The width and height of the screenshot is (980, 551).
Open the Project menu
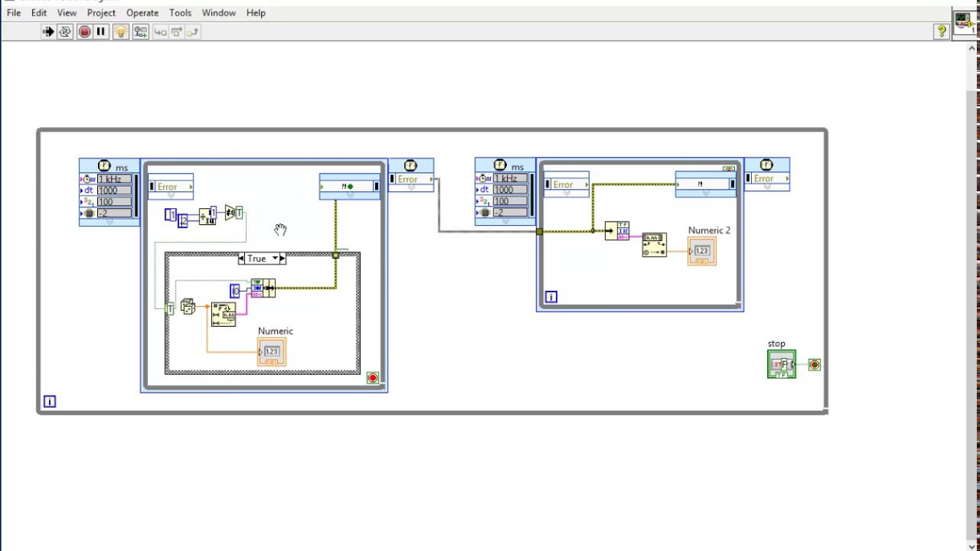pyautogui.click(x=101, y=12)
